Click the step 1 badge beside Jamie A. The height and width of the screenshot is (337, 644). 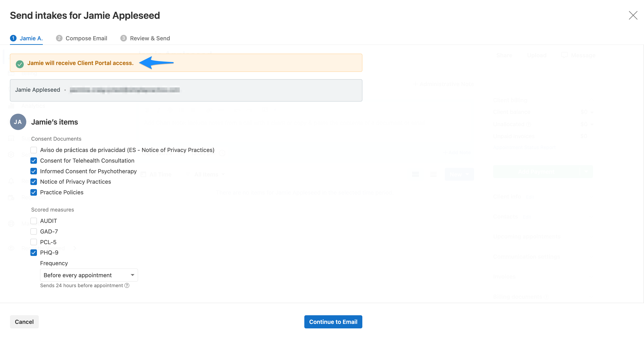[x=13, y=38]
